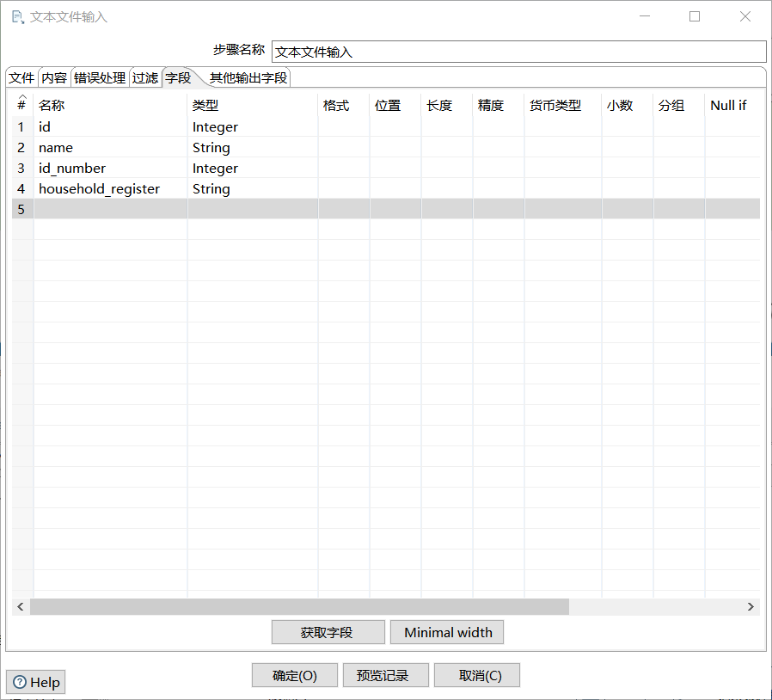Click the 长度 column header
The width and height of the screenshot is (772, 700).
tap(447, 105)
